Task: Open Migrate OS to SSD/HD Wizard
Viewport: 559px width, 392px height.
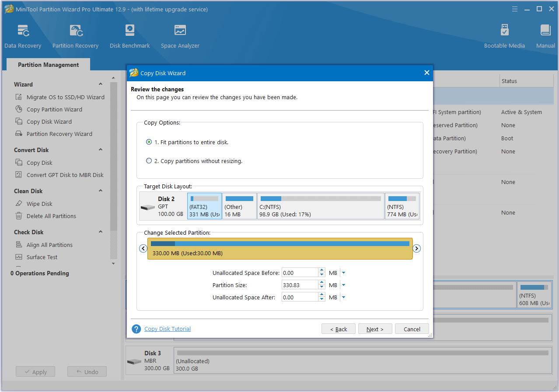Action: tap(66, 97)
